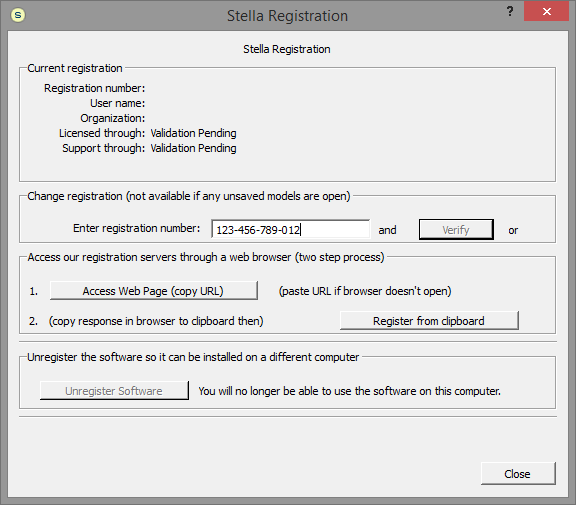
Task: Click the Unregister Software button
Action: [x=114, y=391]
